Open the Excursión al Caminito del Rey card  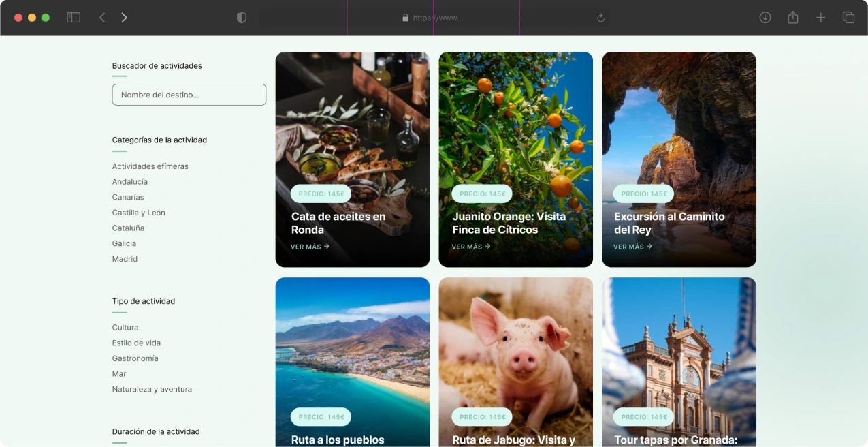(679, 159)
